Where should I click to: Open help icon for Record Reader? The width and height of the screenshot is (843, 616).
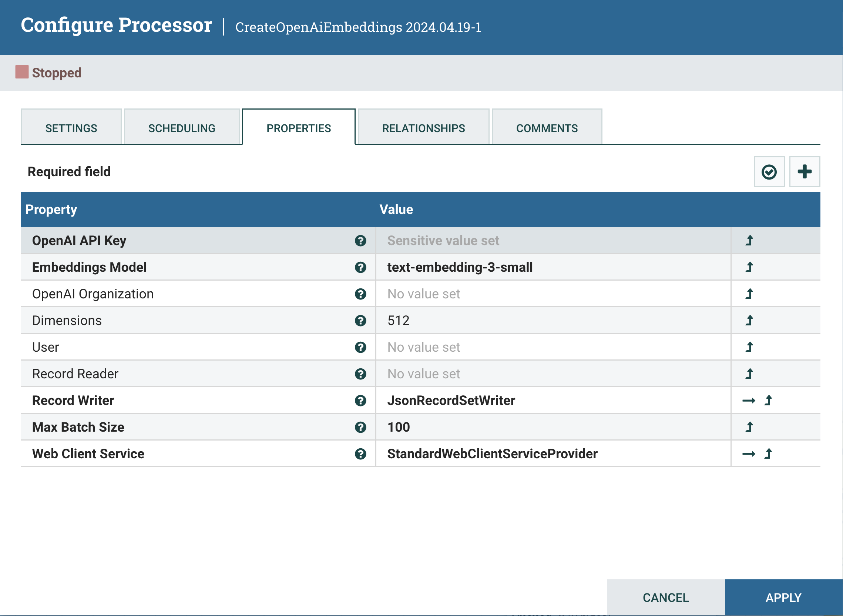360,374
